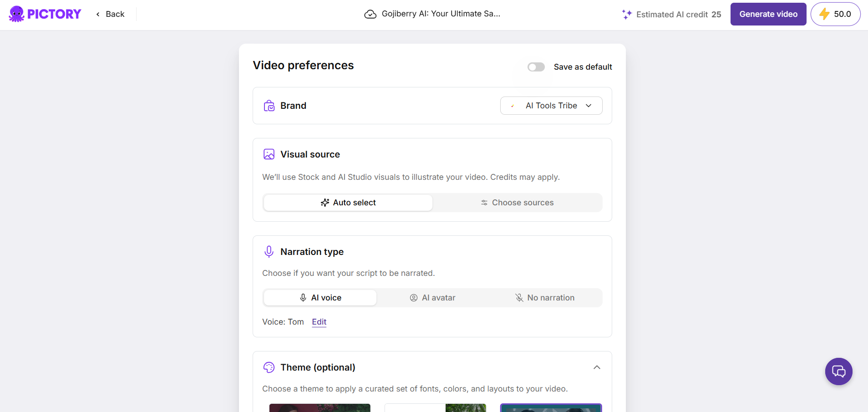Select Auto select visual source
The width and height of the screenshot is (868, 412).
348,203
